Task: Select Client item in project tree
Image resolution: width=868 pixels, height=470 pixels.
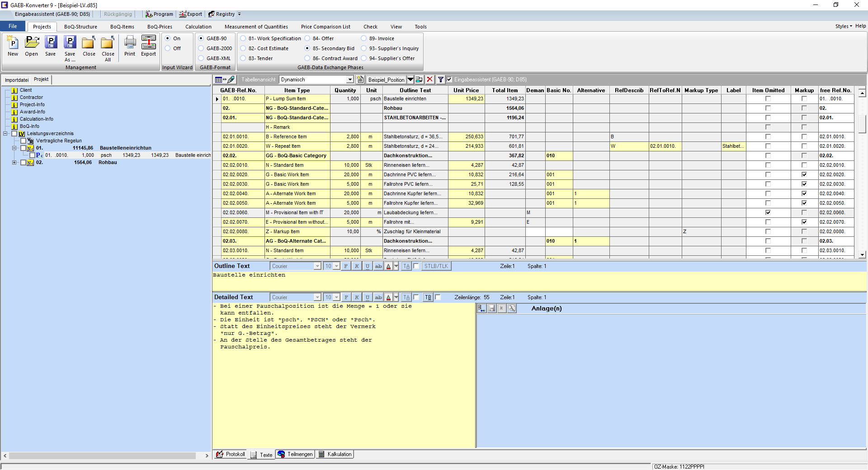Action: point(26,90)
